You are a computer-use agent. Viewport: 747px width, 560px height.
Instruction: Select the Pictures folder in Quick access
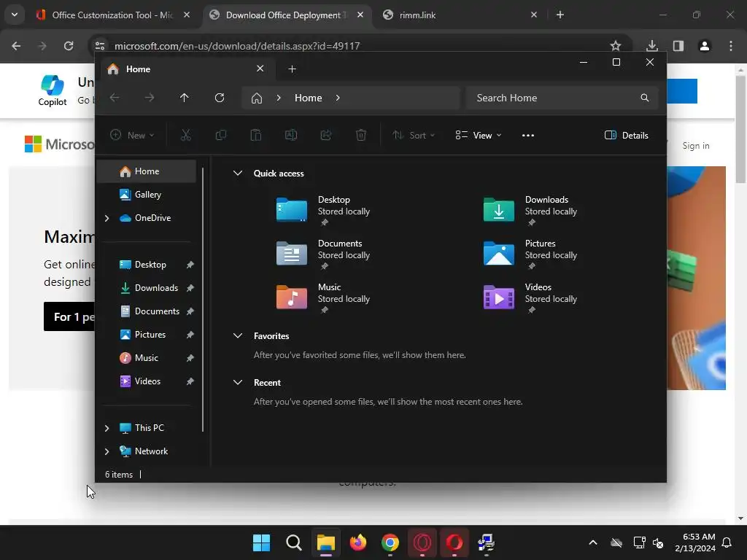531,254
